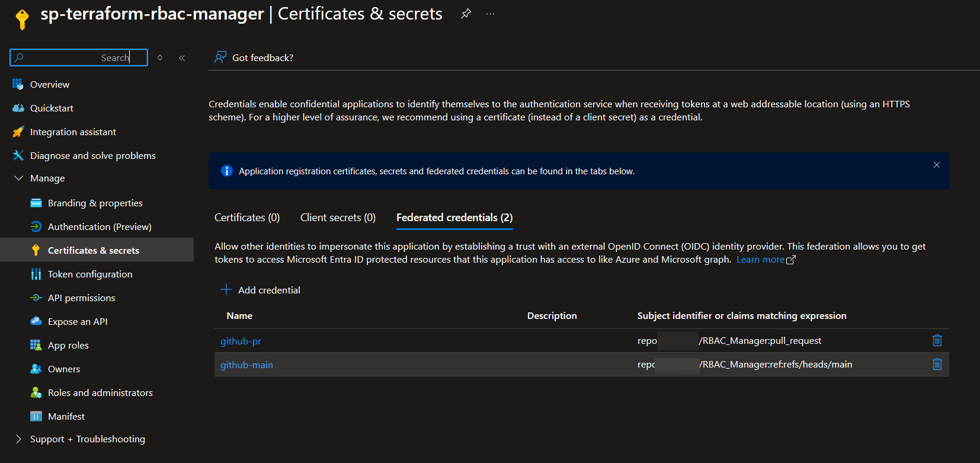Click the Description column header

[x=552, y=315]
